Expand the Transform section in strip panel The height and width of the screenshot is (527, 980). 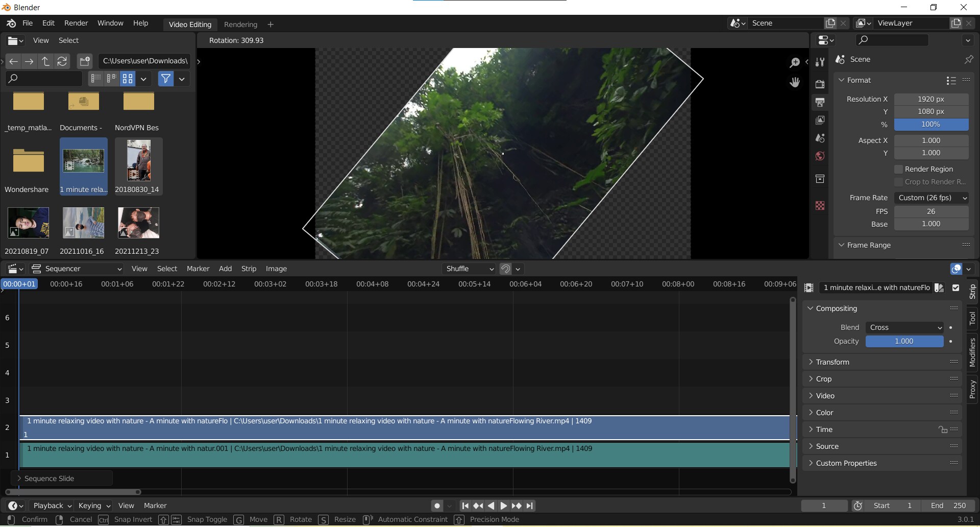(834, 362)
